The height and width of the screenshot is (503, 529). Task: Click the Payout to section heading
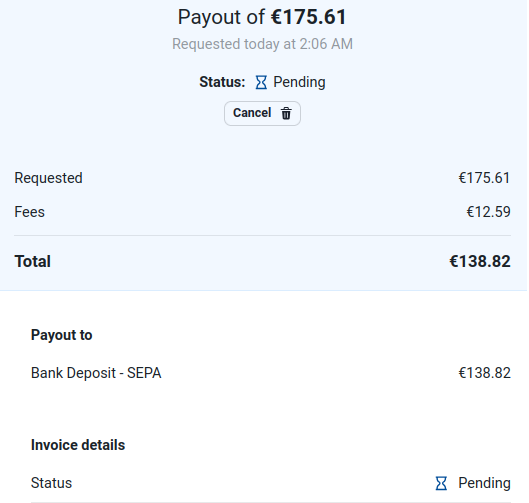[x=61, y=335]
